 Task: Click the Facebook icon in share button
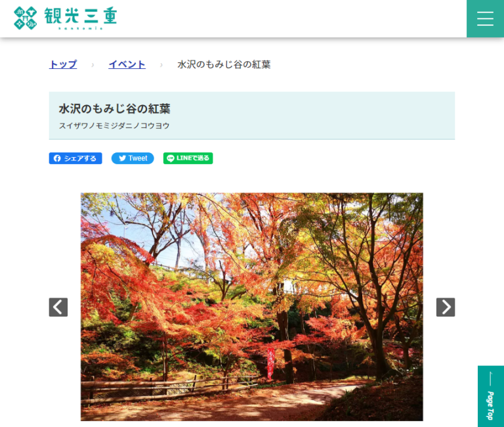[x=57, y=158]
